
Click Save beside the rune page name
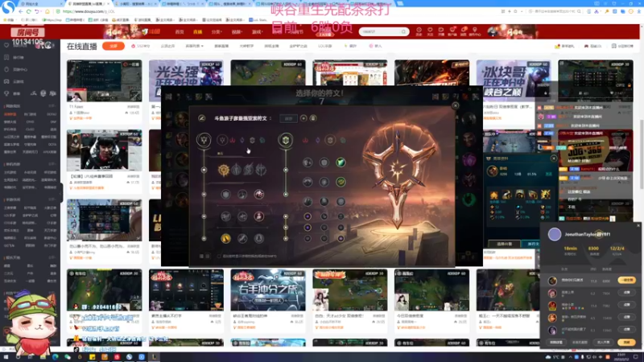pyautogui.click(x=288, y=118)
